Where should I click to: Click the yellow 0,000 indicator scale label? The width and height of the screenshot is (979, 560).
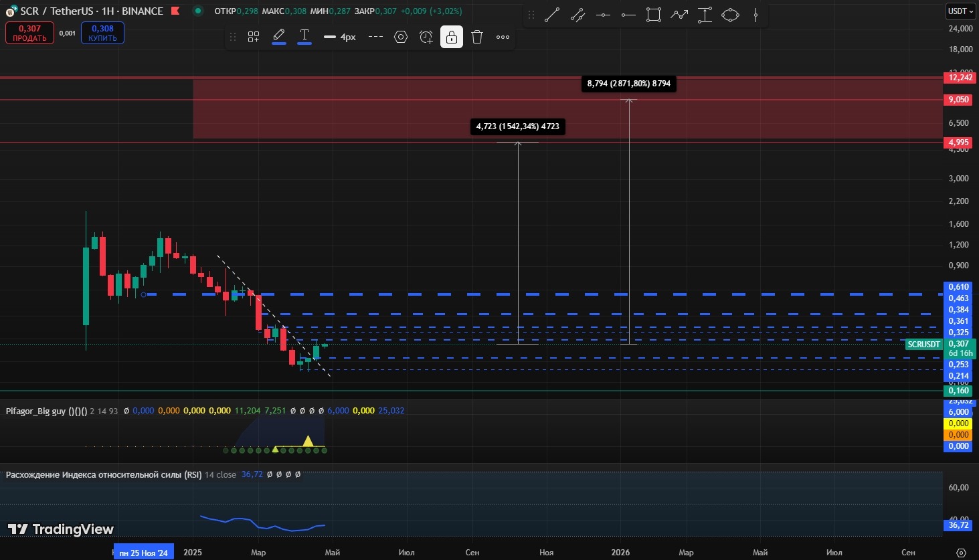[x=958, y=424]
